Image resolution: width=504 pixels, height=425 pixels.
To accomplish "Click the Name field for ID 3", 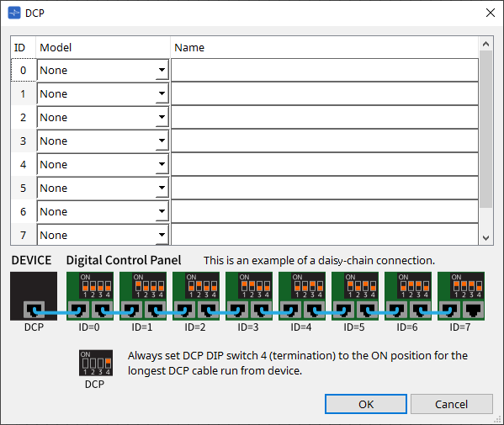I will (325, 141).
